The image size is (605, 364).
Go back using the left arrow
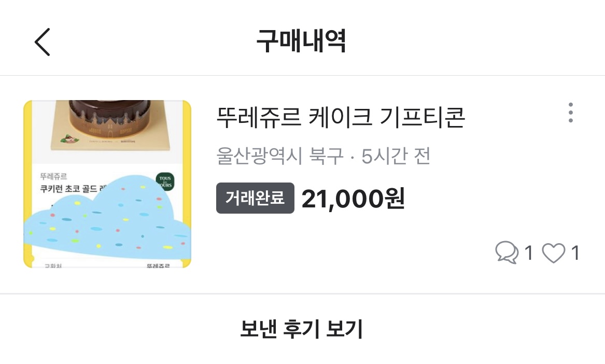coord(43,41)
